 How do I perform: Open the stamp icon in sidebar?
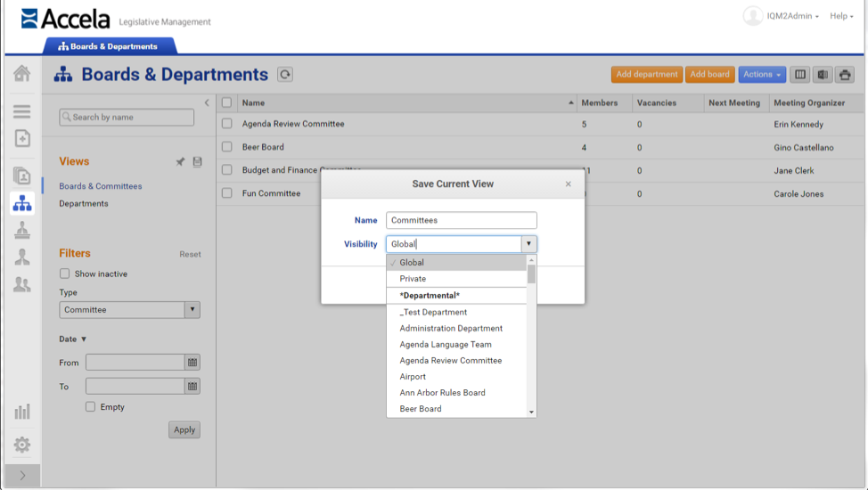point(22,230)
